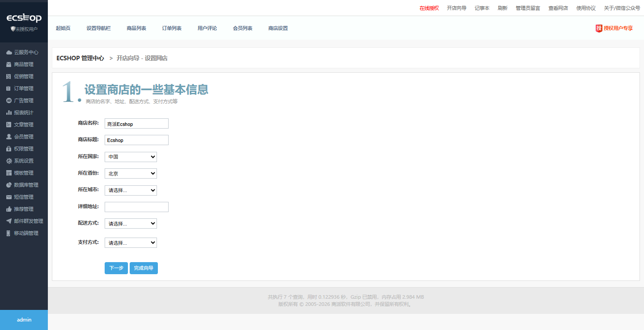Click the 商品管理 sidebar icon
This screenshot has width=644, height=330.
point(9,64)
